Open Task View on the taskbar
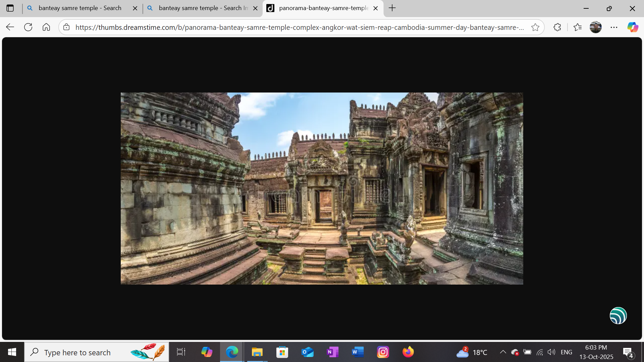Image resolution: width=644 pixels, height=362 pixels. (x=181, y=352)
